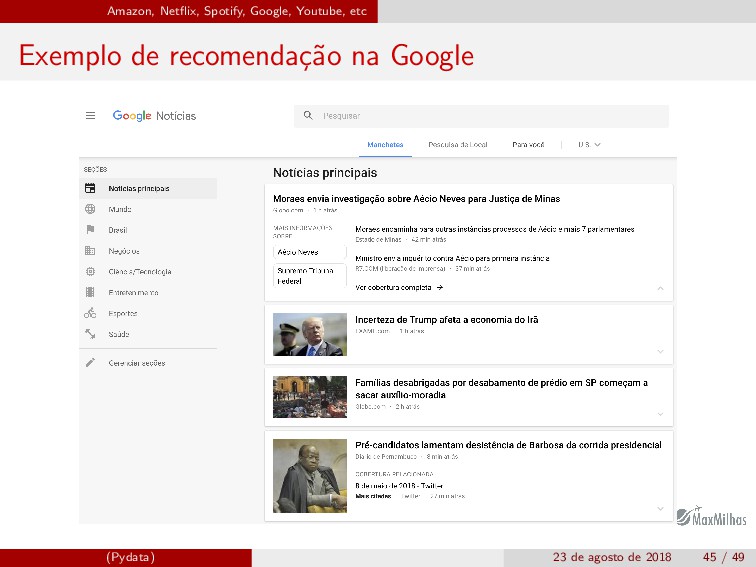756x567 pixels.
Task: Select Negócios section label
Action: pos(124,251)
